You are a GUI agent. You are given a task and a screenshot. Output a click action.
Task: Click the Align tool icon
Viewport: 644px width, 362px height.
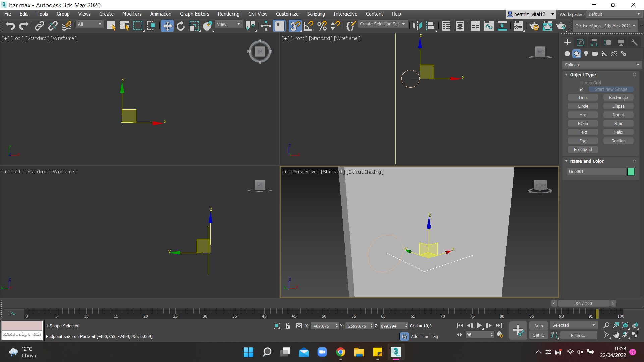tap(431, 26)
